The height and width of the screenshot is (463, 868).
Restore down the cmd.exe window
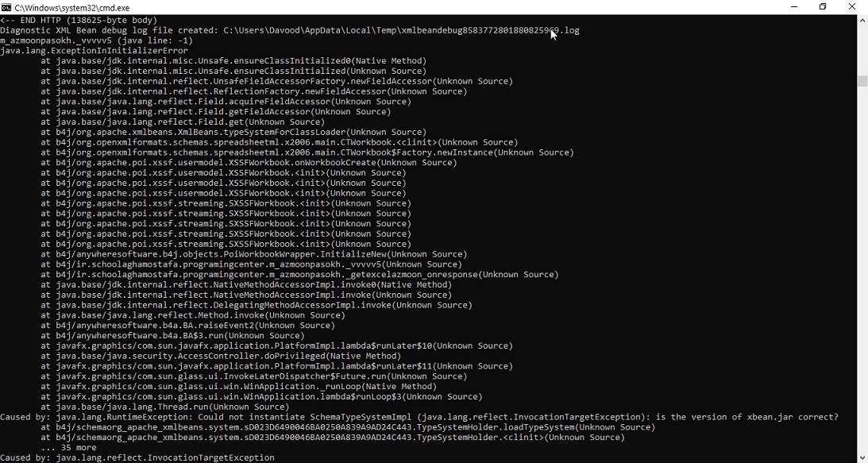pos(823,7)
